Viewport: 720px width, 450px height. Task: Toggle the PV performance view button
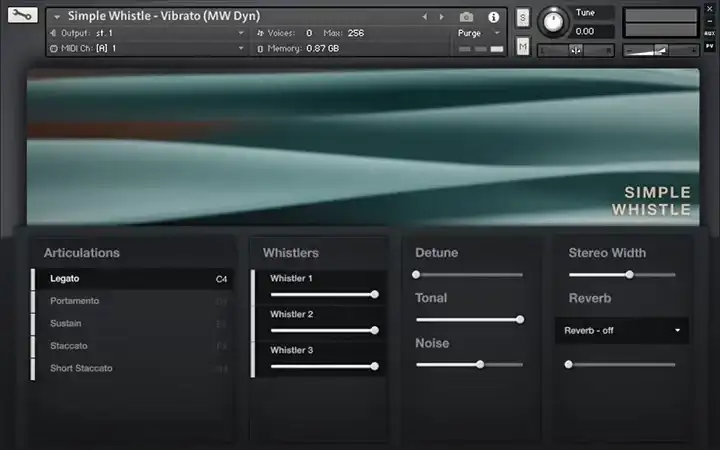709,46
